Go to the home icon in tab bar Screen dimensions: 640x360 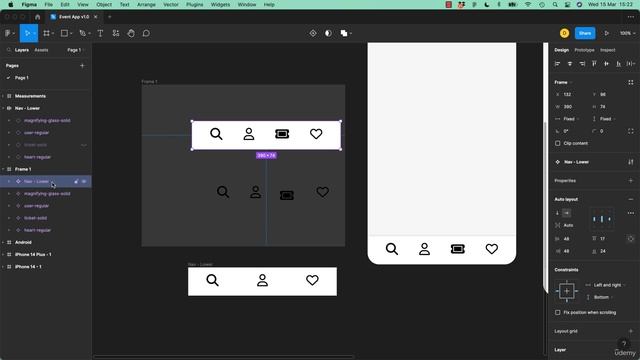[38, 17]
